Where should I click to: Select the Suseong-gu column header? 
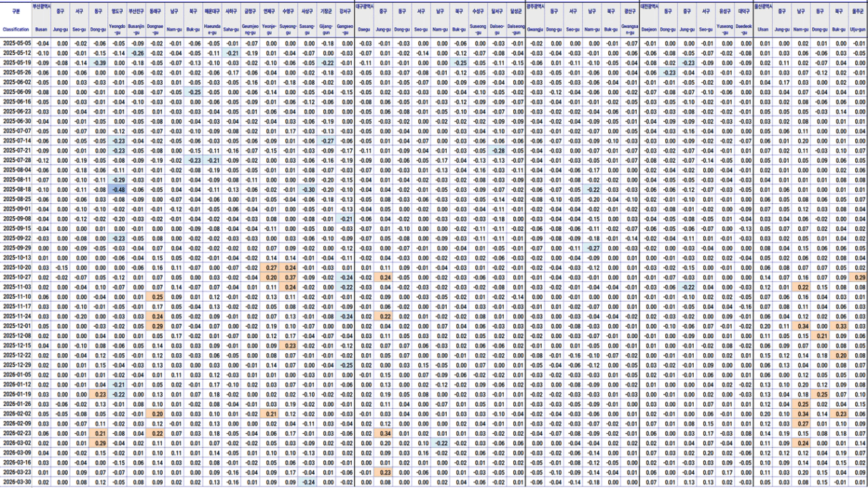pyautogui.click(x=478, y=29)
